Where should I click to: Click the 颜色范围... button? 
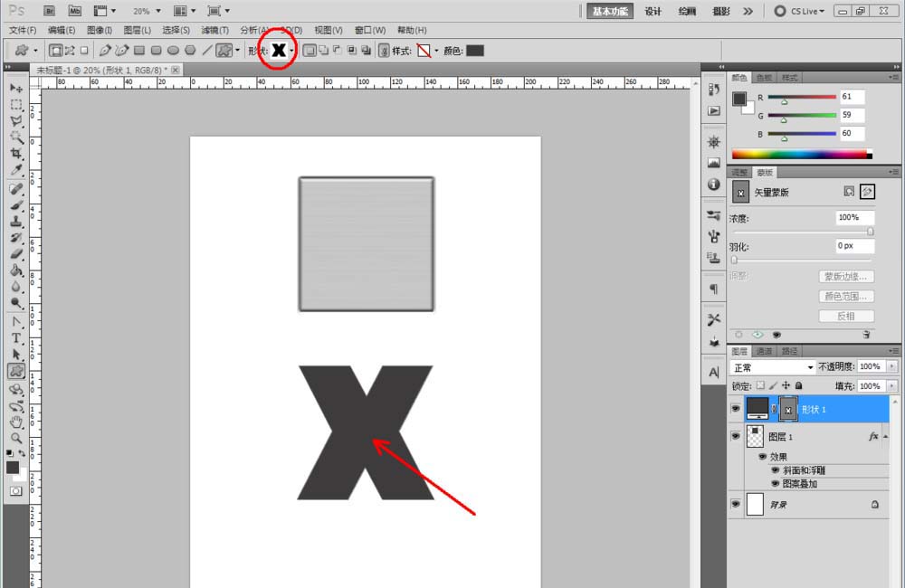(846, 296)
